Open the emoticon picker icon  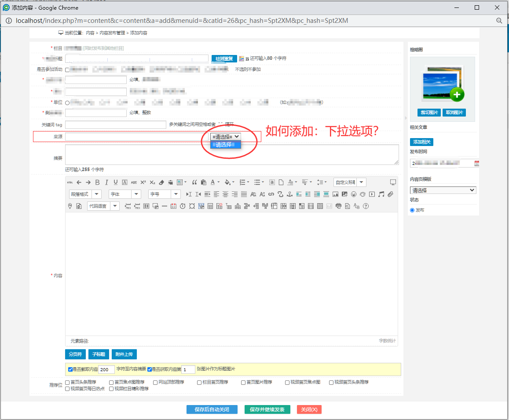[354, 194]
